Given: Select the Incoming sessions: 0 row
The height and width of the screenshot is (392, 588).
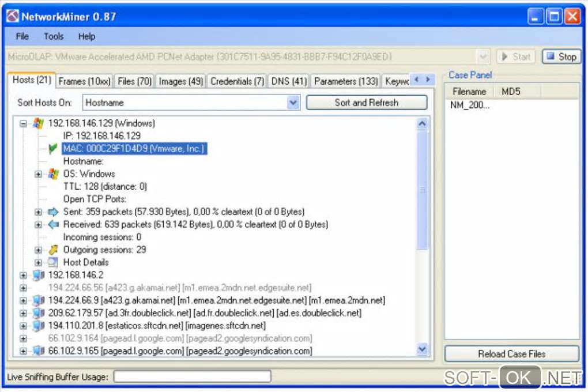Looking at the screenshot, I should click(102, 237).
